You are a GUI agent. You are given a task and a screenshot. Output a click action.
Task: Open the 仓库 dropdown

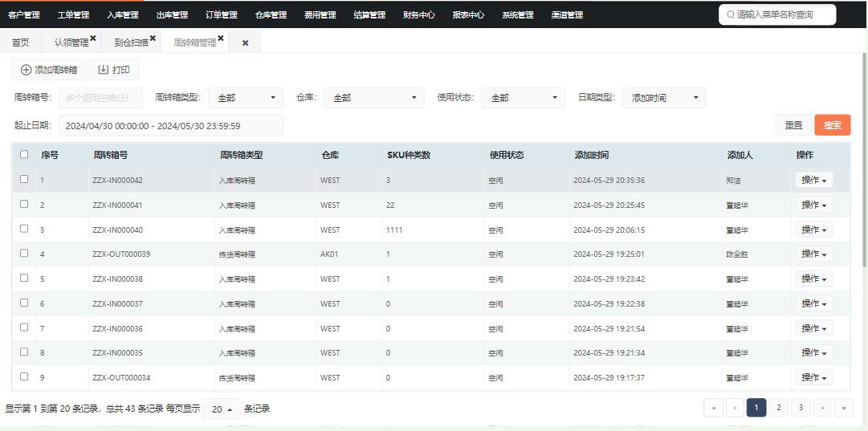click(x=373, y=98)
